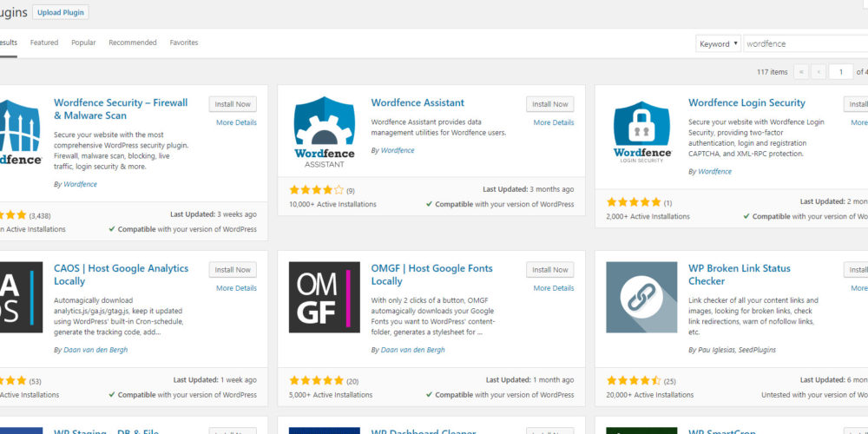The width and height of the screenshot is (868, 434).
Task: Open More Details for Wordfence Security
Action: click(x=236, y=122)
